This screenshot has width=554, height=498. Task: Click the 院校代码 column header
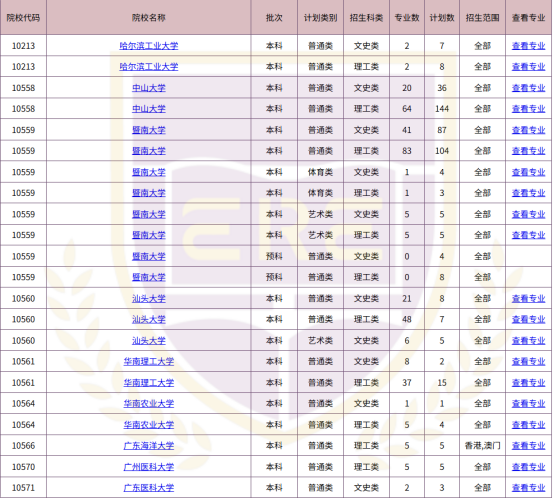[x=23, y=18]
